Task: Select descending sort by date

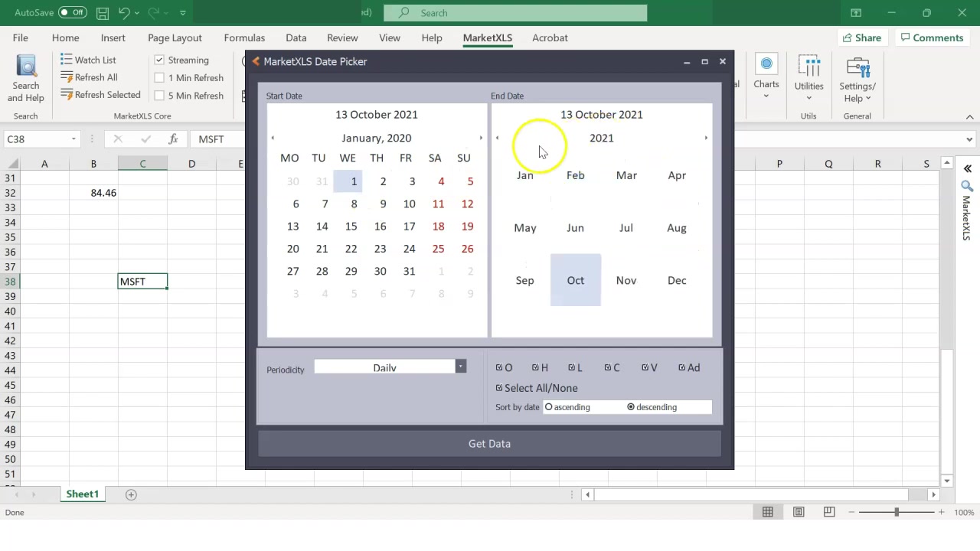Action: pyautogui.click(x=631, y=407)
